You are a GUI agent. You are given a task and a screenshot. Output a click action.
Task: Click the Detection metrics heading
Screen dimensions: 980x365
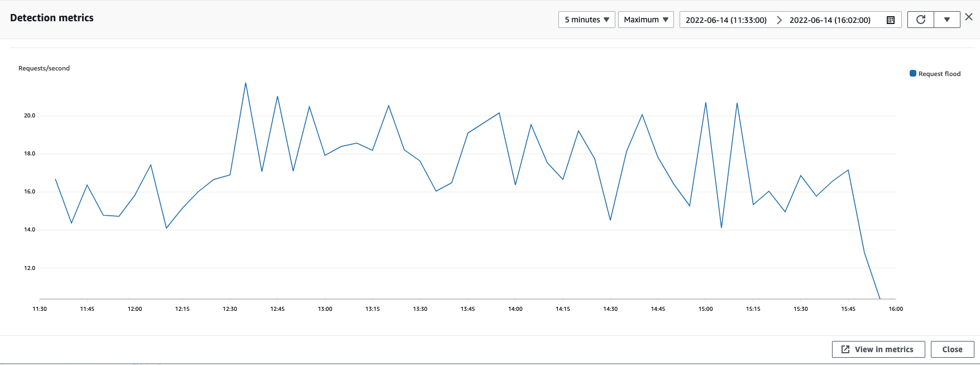click(52, 18)
